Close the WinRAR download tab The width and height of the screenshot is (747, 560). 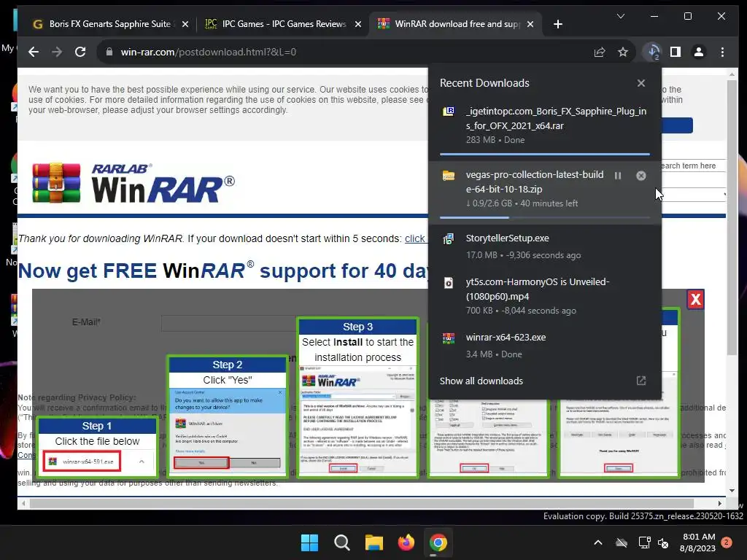[530, 24]
